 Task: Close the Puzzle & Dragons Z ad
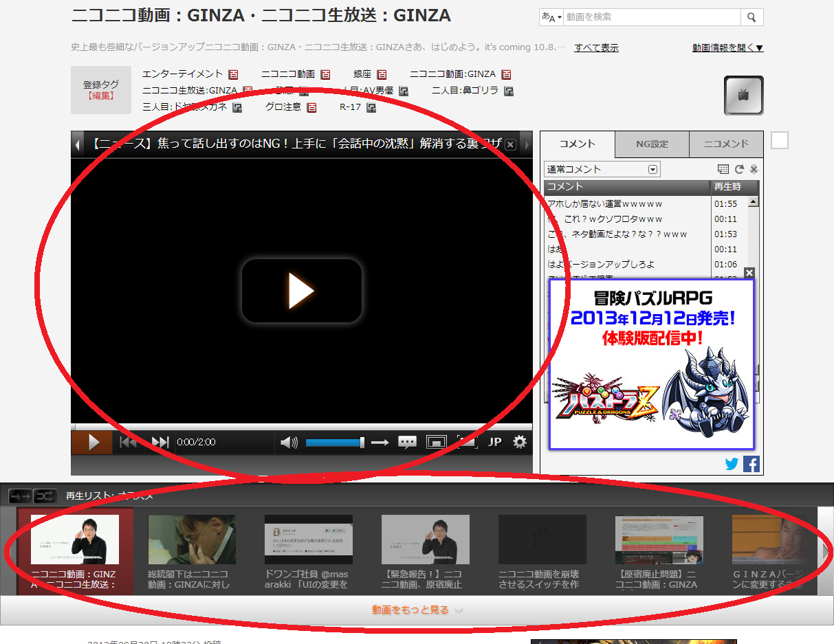point(749,273)
